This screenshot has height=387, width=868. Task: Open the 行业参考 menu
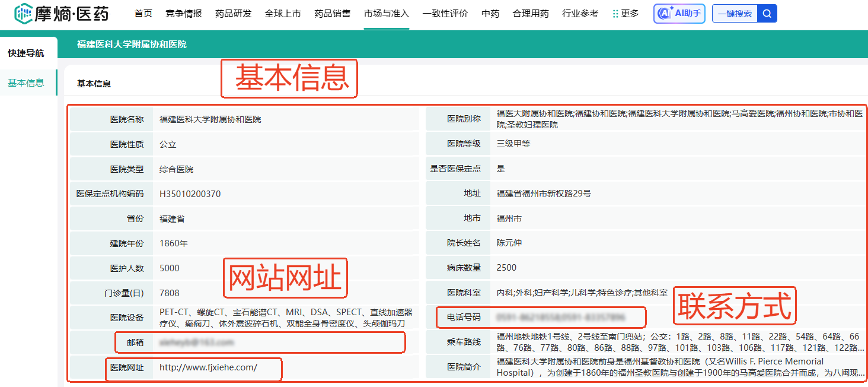580,14
